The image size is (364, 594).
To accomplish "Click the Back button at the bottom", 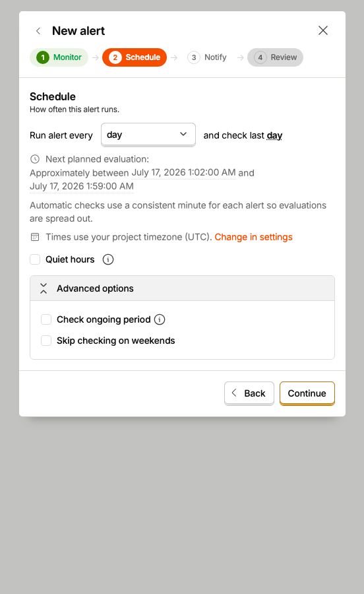I will pos(249,393).
